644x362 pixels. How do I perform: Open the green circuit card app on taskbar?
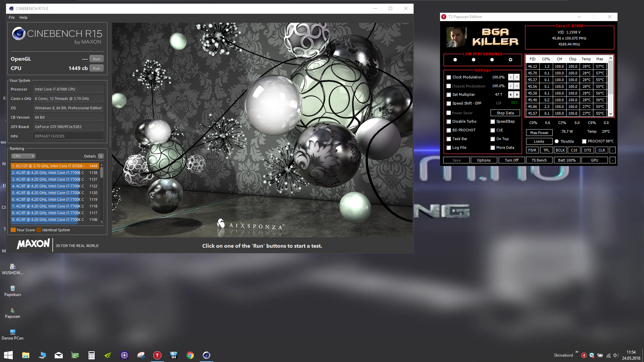click(x=75, y=355)
